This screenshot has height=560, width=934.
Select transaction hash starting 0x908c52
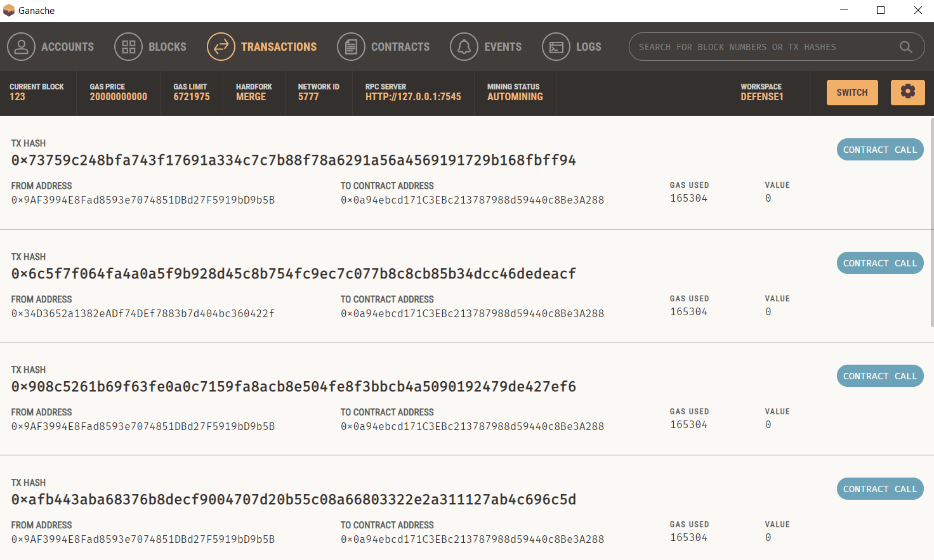tap(293, 387)
